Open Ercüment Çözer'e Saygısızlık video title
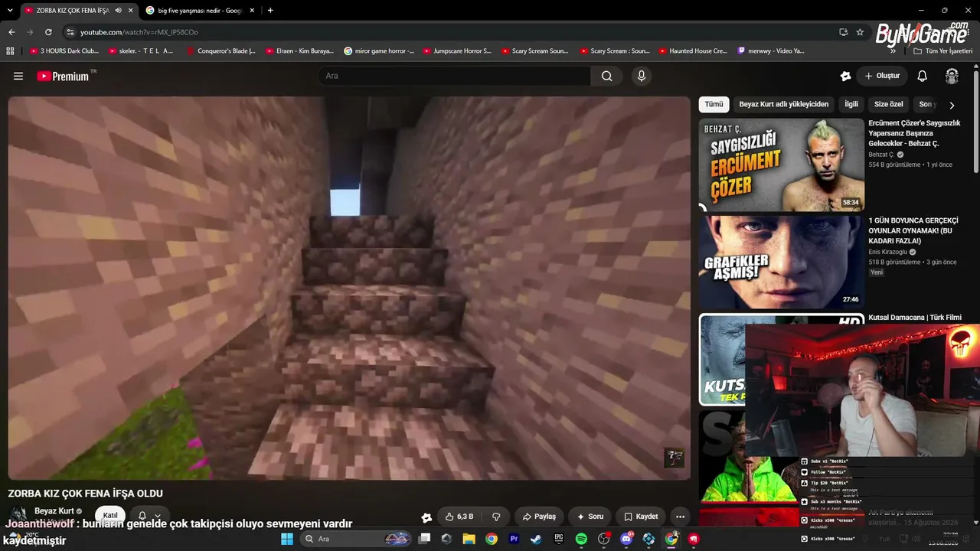This screenshot has width=980, height=551. tap(915, 133)
